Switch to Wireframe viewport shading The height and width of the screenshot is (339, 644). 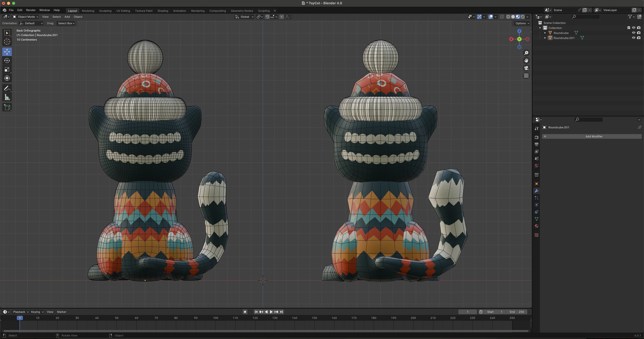pos(508,17)
